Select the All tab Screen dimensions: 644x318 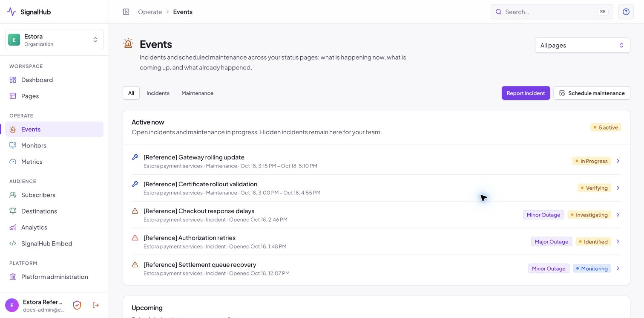pyautogui.click(x=131, y=93)
